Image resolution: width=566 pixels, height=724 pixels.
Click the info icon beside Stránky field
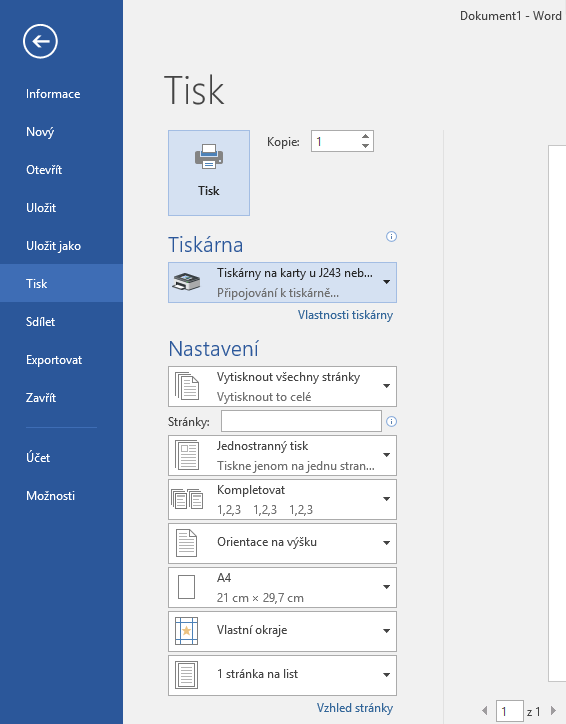pyautogui.click(x=391, y=422)
